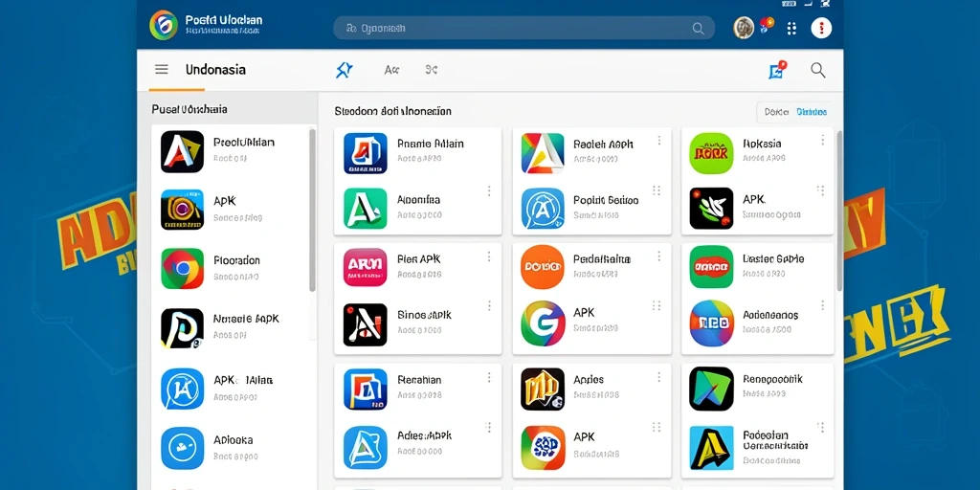Screen dimensions: 980x490
Task: Open the green Aioonfiaa app icon
Action: [365, 208]
